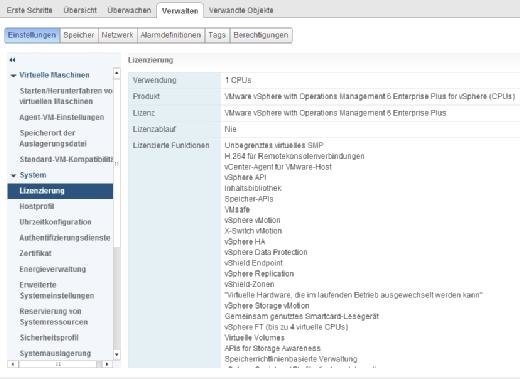Image resolution: width=520 pixels, height=379 pixels.
Task: Open the Berechtigungen sub-tab
Action: click(x=261, y=35)
